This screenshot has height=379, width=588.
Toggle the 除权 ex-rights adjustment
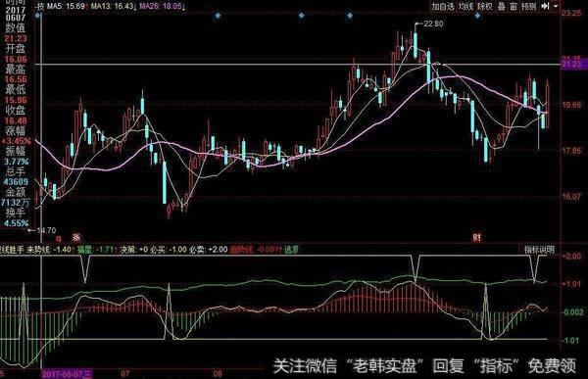(485, 7)
